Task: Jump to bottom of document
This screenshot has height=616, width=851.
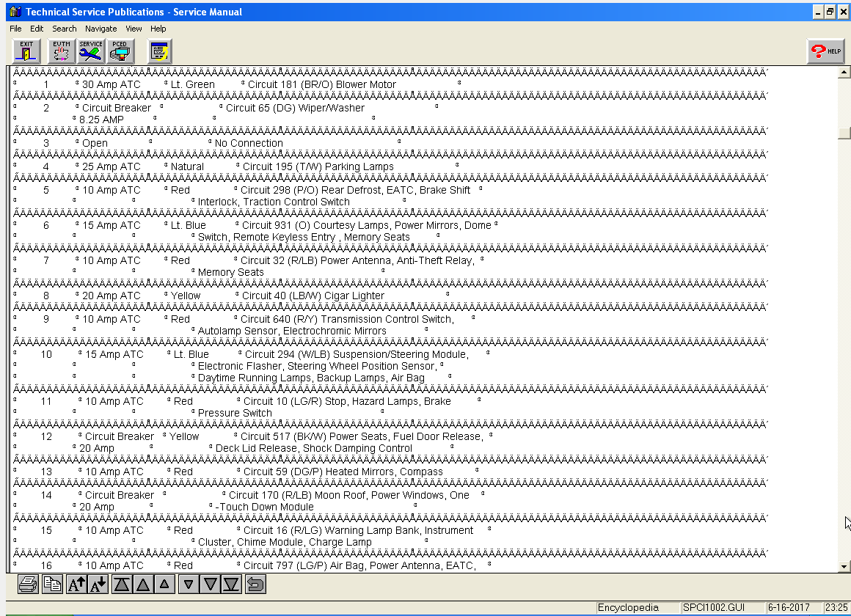Action: tap(232, 584)
